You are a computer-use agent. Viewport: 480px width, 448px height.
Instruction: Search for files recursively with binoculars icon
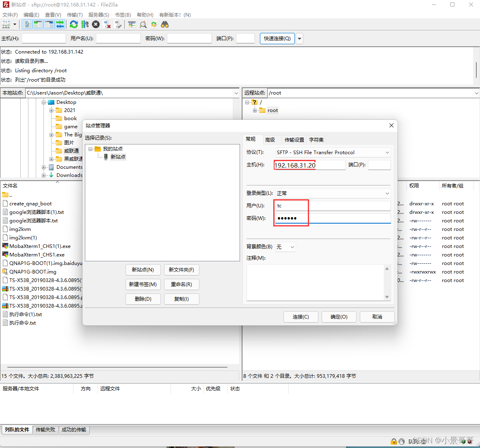pyautogui.click(x=165, y=24)
